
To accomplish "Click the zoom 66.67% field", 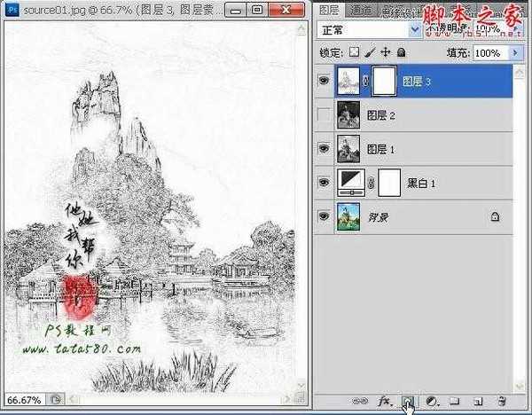I will pos(24,400).
